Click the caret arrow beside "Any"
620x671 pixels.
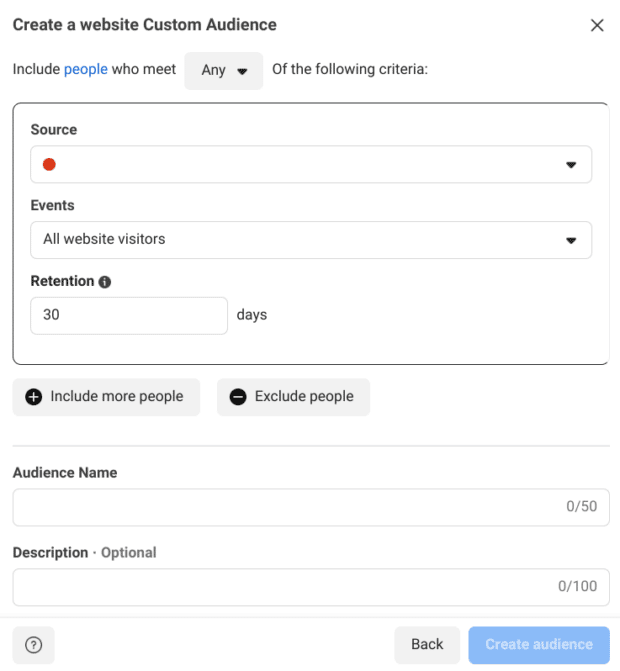242,72
